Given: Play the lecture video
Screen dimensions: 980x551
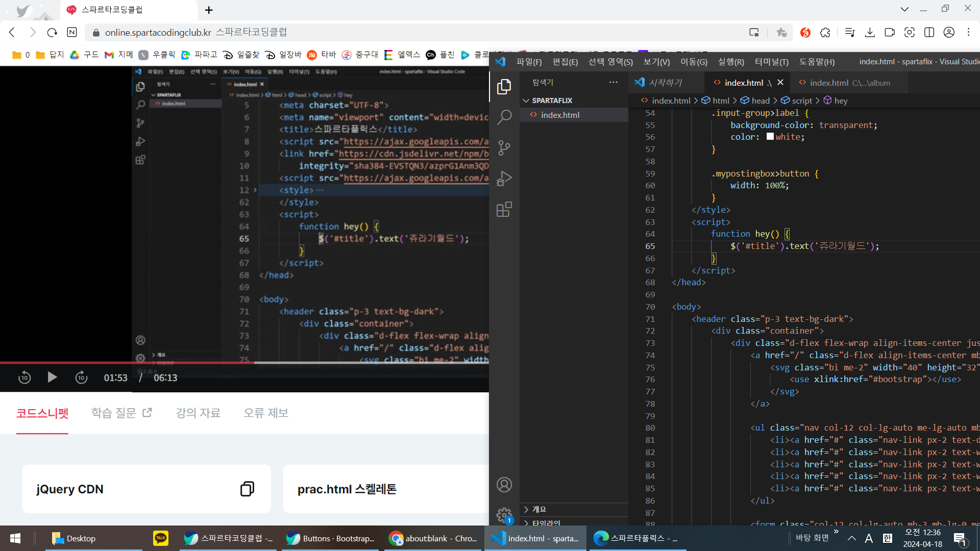Looking at the screenshot, I should point(52,377).
